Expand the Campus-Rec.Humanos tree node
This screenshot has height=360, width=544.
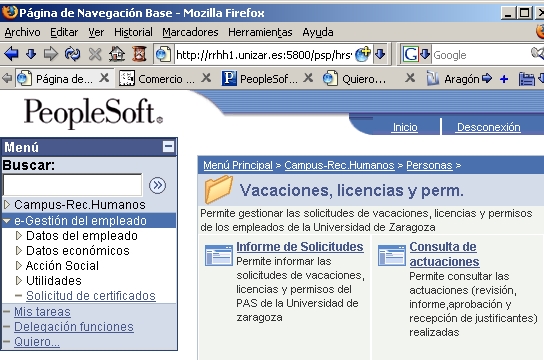coord(7,204)
